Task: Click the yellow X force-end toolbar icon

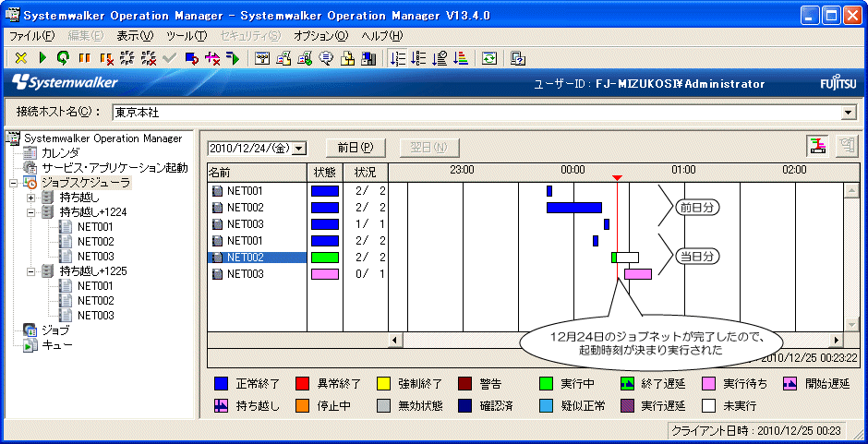Action: pos(21,58)
